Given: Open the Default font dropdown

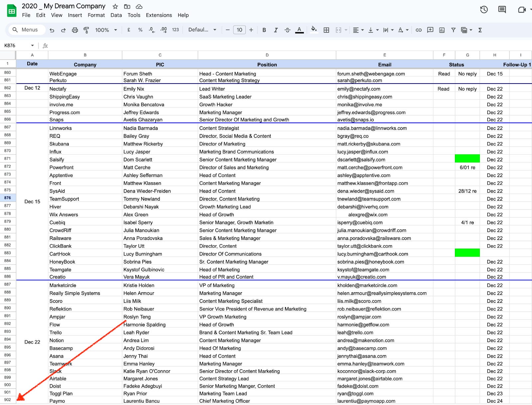Looking at the screenshot, I should 202,30.
